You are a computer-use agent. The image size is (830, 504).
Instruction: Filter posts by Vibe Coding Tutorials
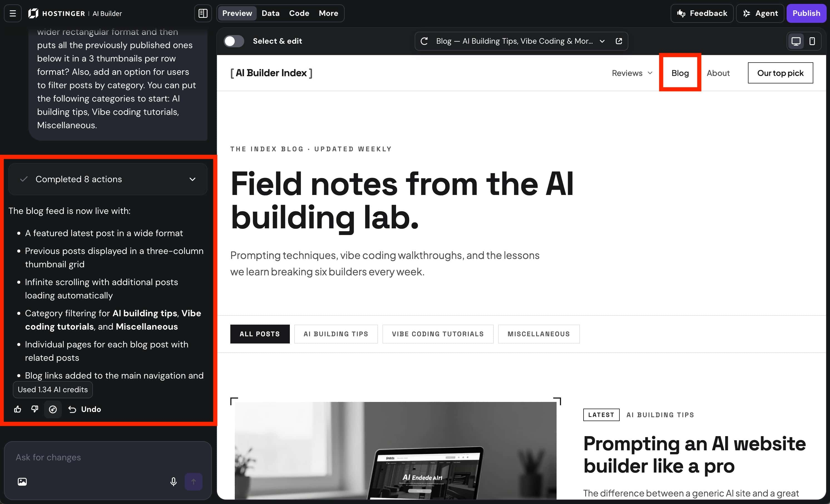coord(438,334)
